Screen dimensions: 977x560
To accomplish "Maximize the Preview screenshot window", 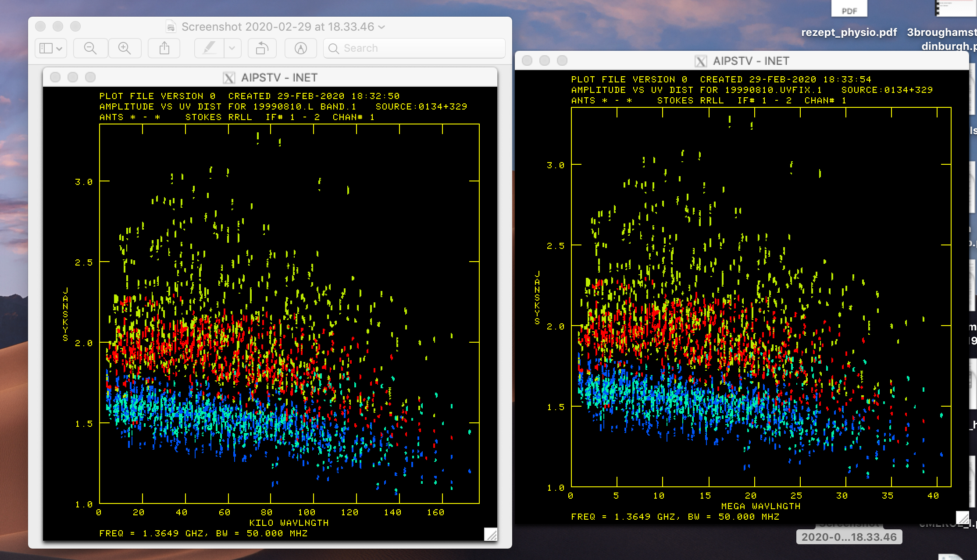I will pos(75,26).
